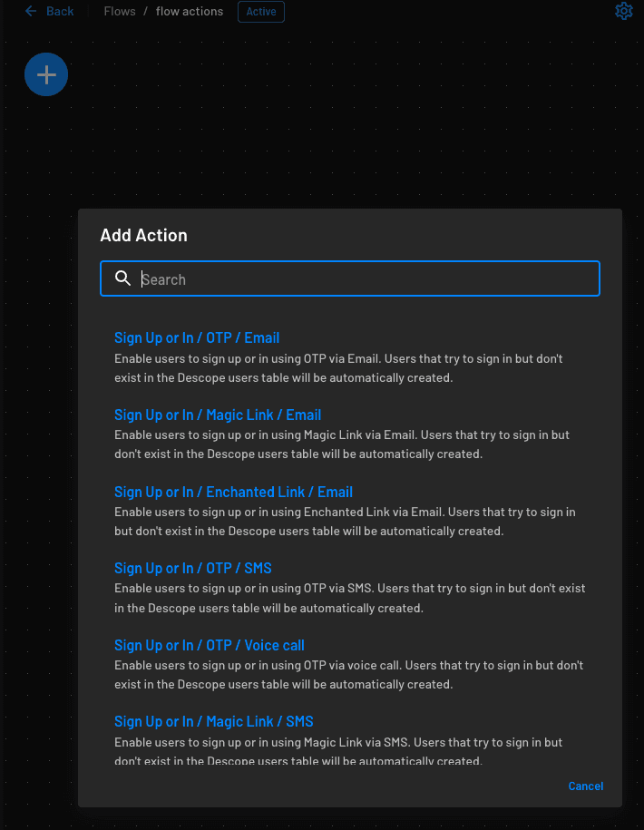Click Enchanted Link via Email description text

(x=345, y=522)
